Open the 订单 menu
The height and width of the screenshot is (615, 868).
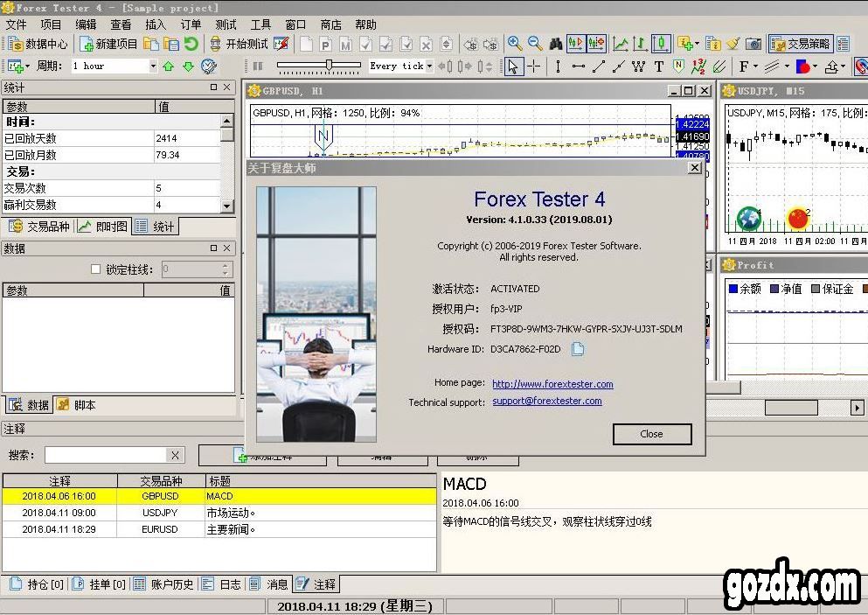tap(190, 24)
